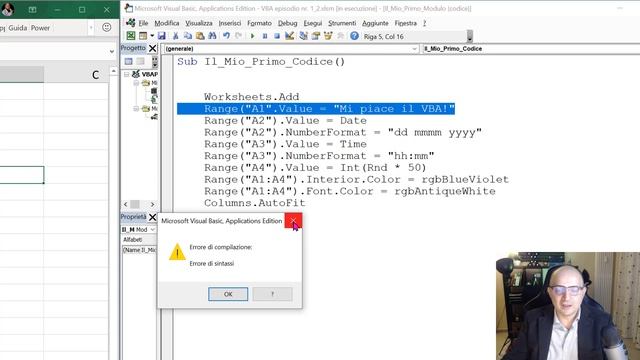This screenshot has width=640, height=360.
Task: Open the Insert object dropdown arrow
Action: coord(152,36)
